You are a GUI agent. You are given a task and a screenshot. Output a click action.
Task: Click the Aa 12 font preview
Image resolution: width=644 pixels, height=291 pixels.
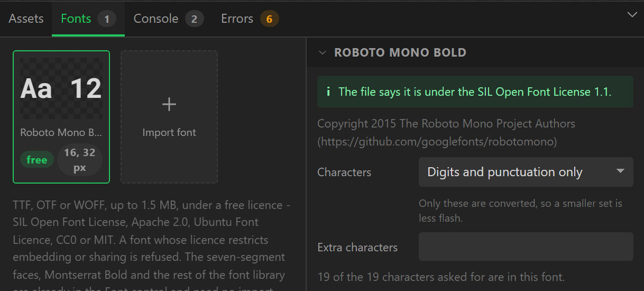(x=61, y=88)
